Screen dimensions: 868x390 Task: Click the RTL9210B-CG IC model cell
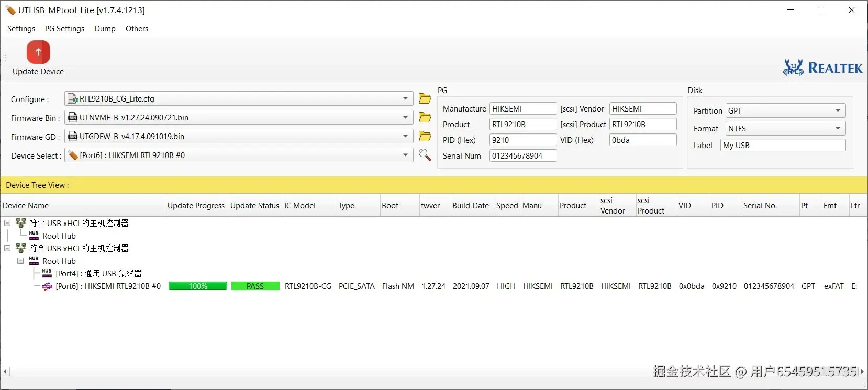tap(308, 286)
